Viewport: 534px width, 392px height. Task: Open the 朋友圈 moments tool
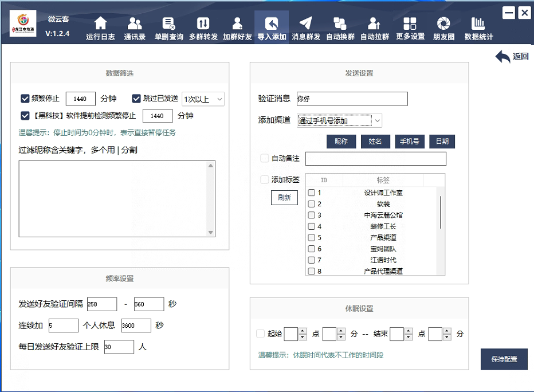click(x=443, y=26)
